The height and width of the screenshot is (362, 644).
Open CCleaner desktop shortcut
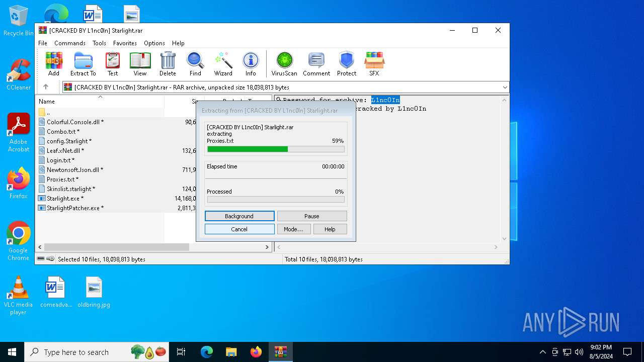click(x=19, y=75)
